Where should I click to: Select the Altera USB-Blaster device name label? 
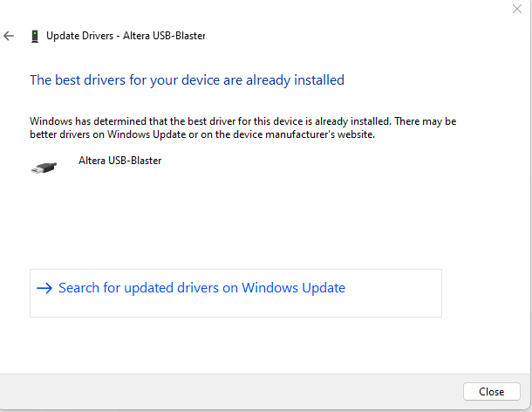tap(120, 161)
